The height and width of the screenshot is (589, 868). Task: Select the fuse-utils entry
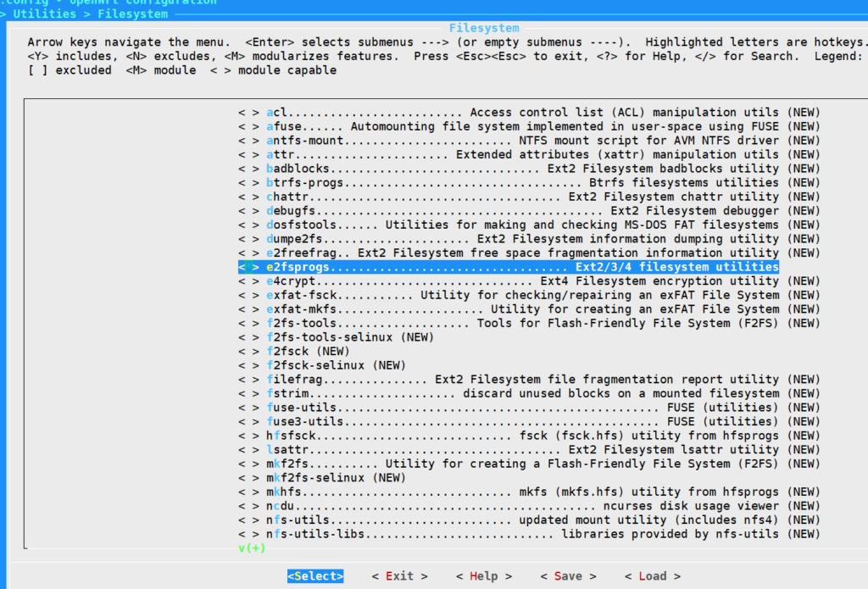(x=529, y=408)
